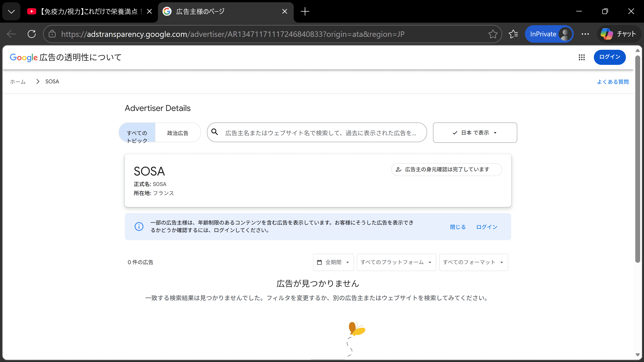Open the tab search chevron menu
644x362 pixels.
coord(11,12)
